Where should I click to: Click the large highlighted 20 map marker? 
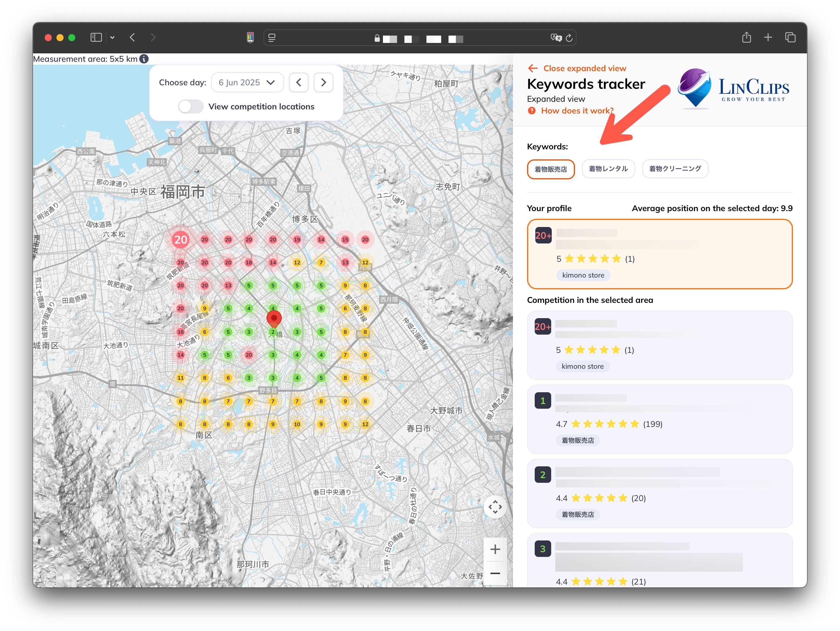point(181,240)
